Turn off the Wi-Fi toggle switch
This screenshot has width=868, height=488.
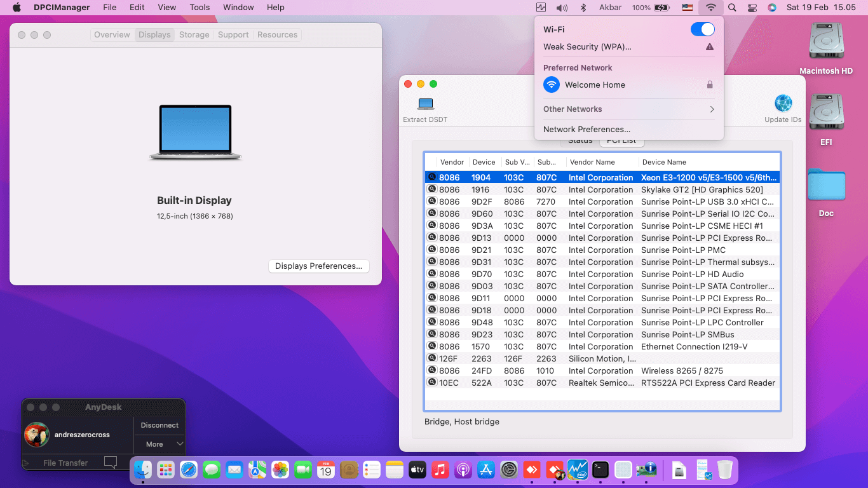(703, 29)
